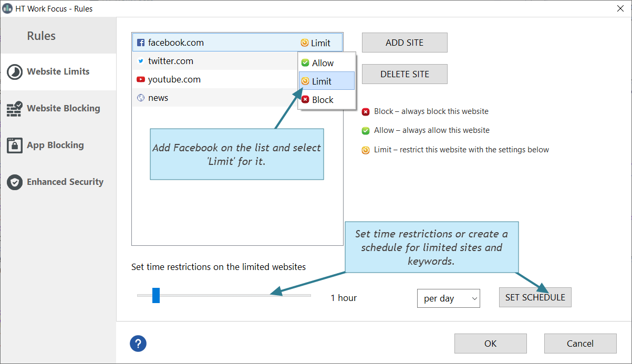Click the '1 hour' limit value

(344, 298)
